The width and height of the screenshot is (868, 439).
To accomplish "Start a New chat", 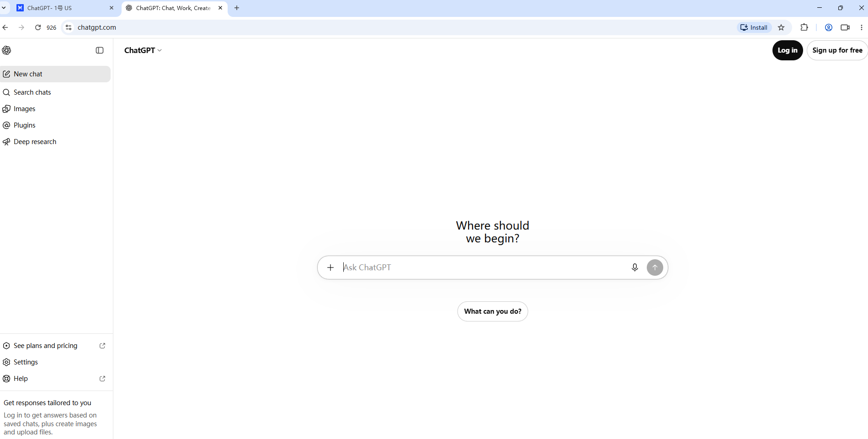I will (x=55, y=74).
